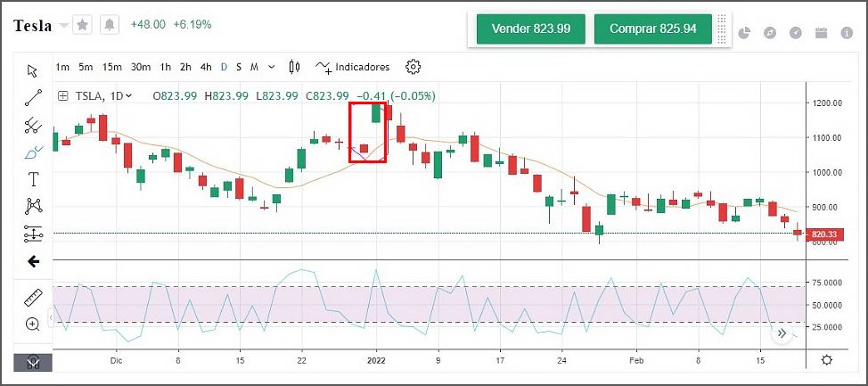The height and width of the screenshot is (386, 868).
Task: Open chart settings gear
Action: [x=413, y=67]
